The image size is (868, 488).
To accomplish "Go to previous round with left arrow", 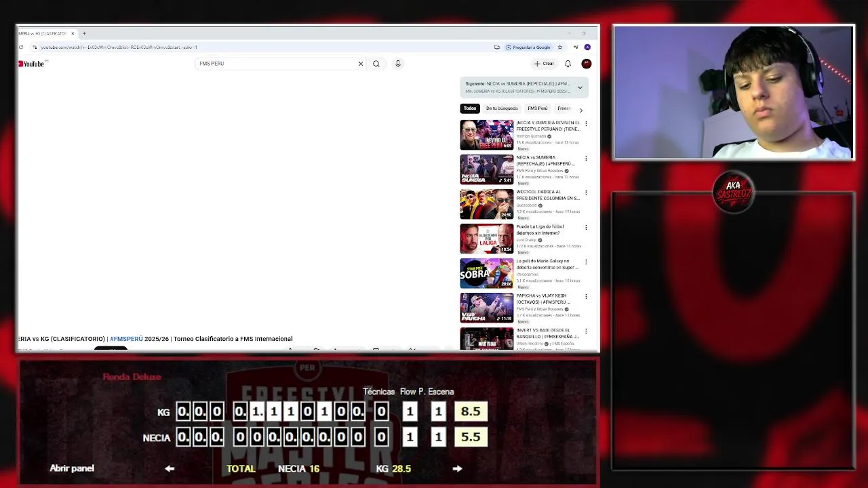I will (x=170, y=468).
